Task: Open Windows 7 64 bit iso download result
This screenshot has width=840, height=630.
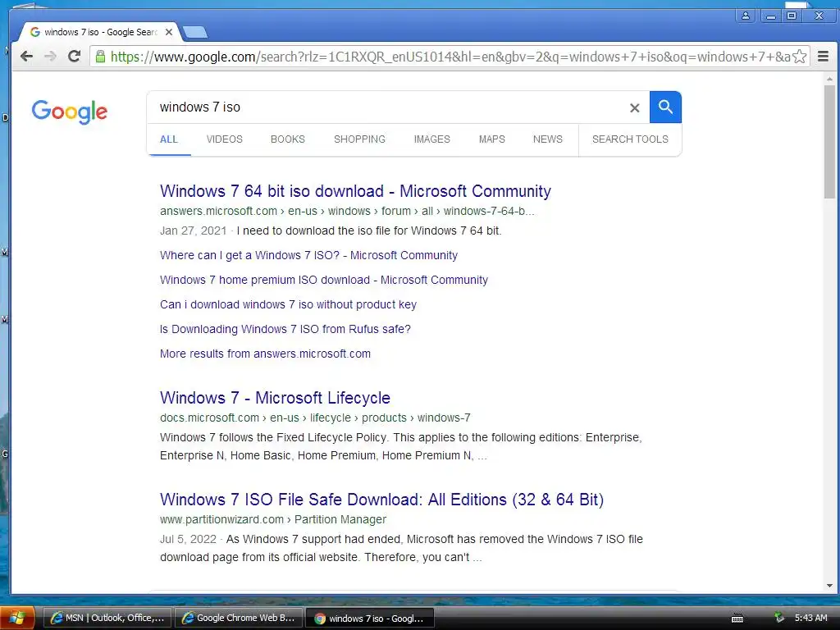Action: [355, 191]
